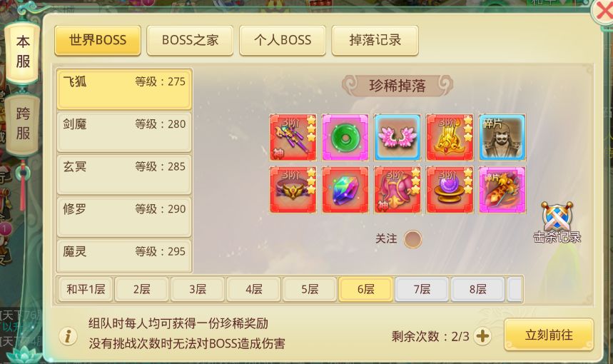Click the info icon beside team tip
The height and width of the screenshot is (364, 613).
coord(68,336)
